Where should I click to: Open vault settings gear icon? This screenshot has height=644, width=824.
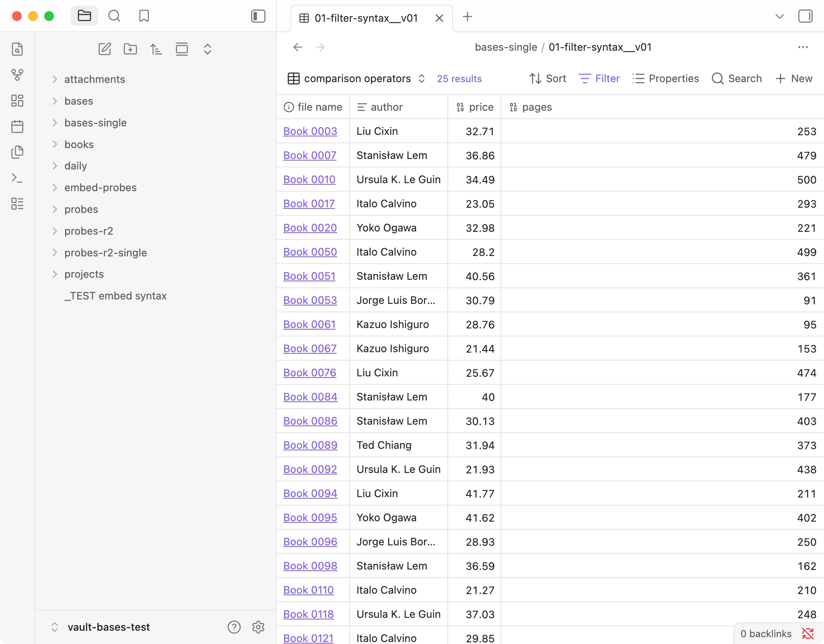pyautogui.click(x=258, y=627)
